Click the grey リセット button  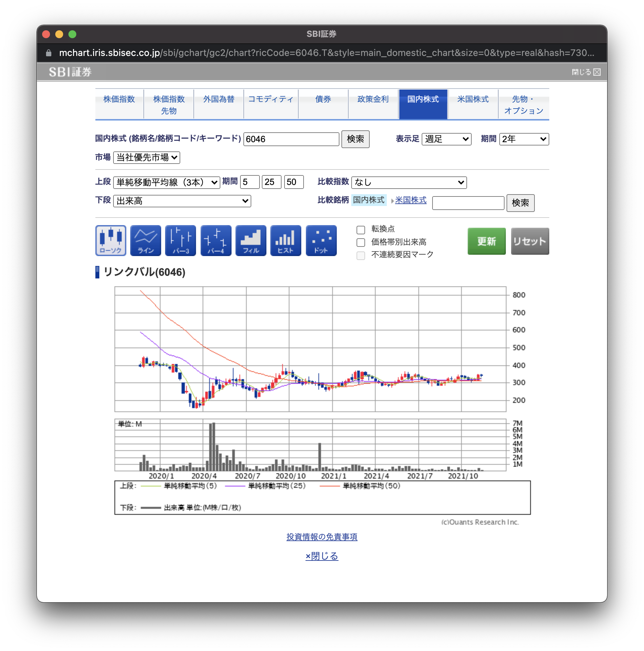[530, 241]
